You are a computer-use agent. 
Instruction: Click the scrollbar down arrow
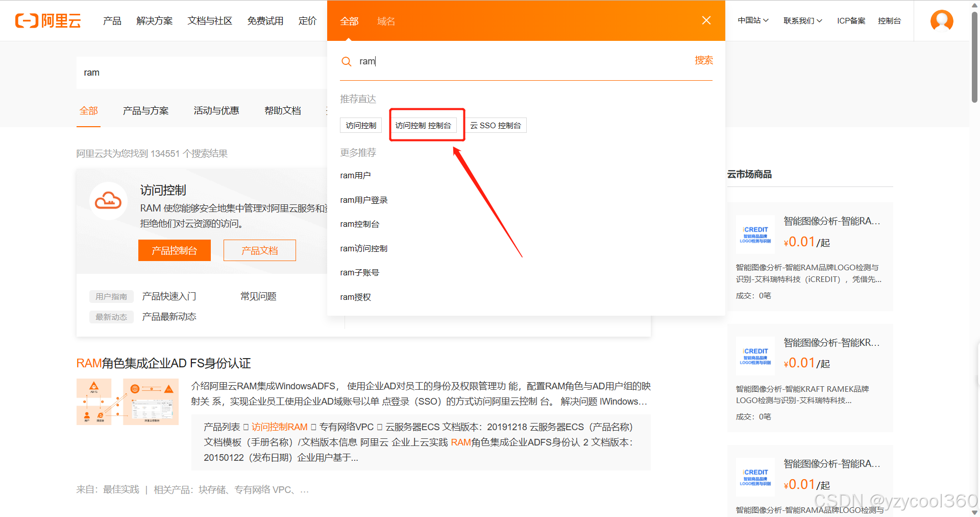974,512
